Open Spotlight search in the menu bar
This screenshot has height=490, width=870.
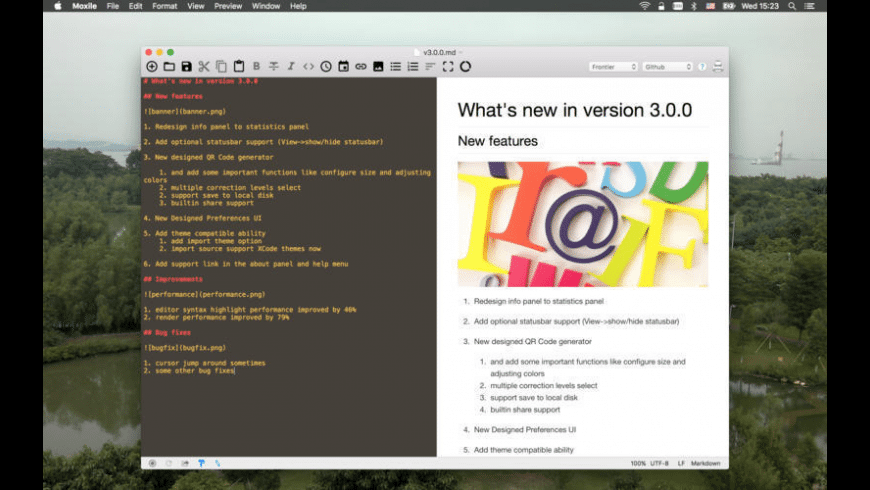click(x=792, y=6)
